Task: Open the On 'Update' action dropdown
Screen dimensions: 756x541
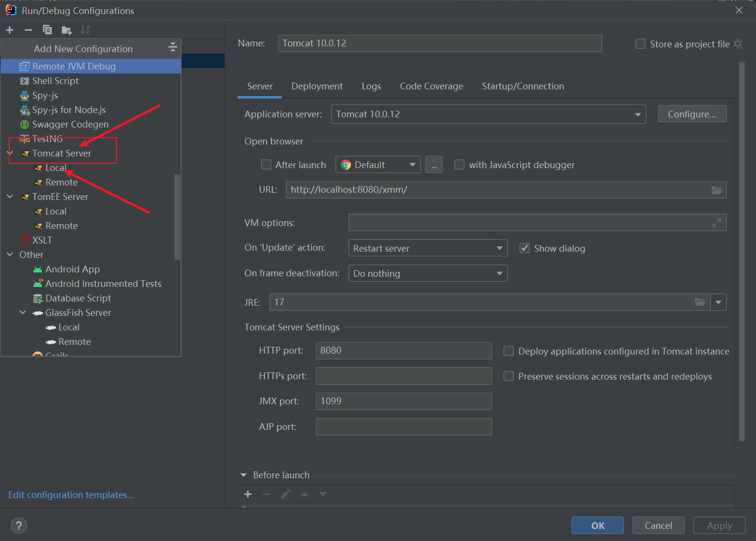Action: [x=428, y=248]
